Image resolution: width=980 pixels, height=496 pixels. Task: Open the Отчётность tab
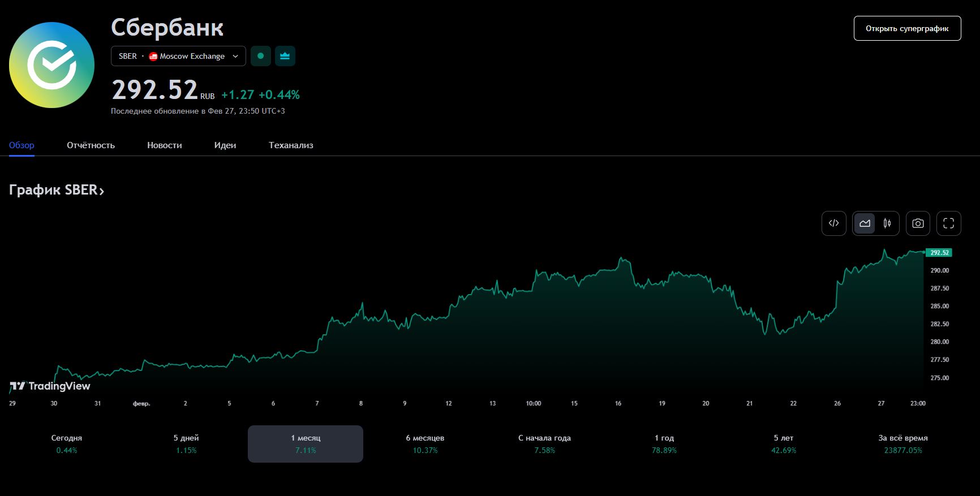pyautogui.click(x=91, y=145)
